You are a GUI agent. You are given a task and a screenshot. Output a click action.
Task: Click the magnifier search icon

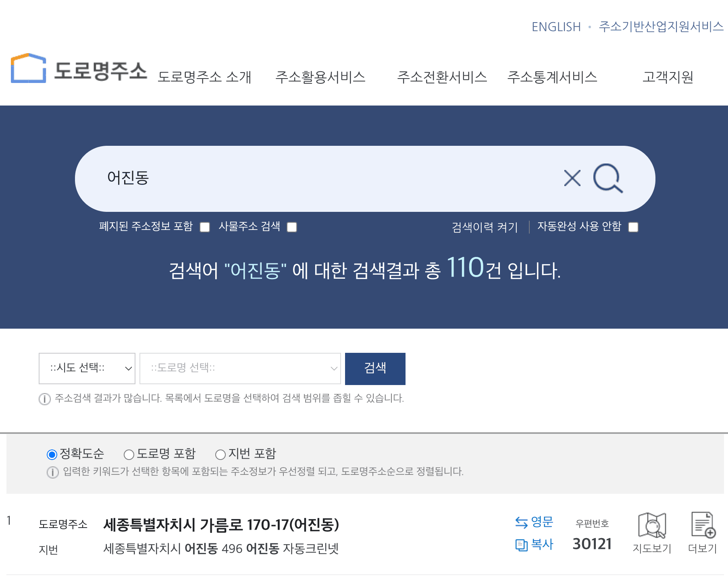[x=609, y=178]
